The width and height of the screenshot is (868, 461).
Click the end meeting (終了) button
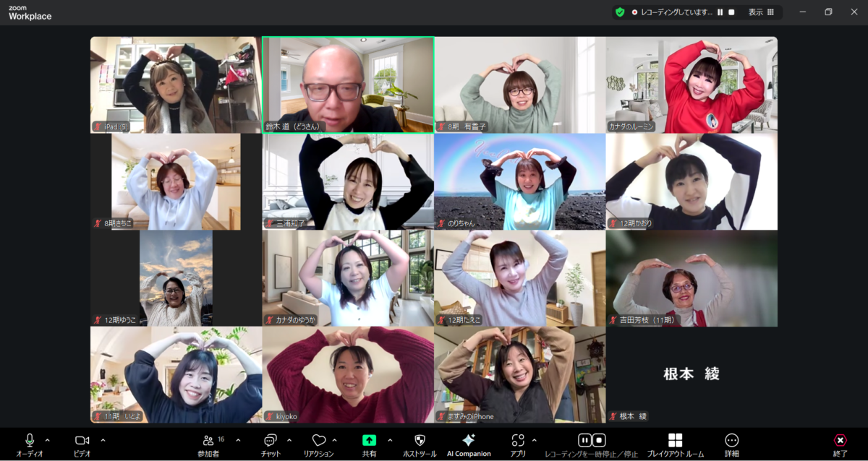coord(840,441)
